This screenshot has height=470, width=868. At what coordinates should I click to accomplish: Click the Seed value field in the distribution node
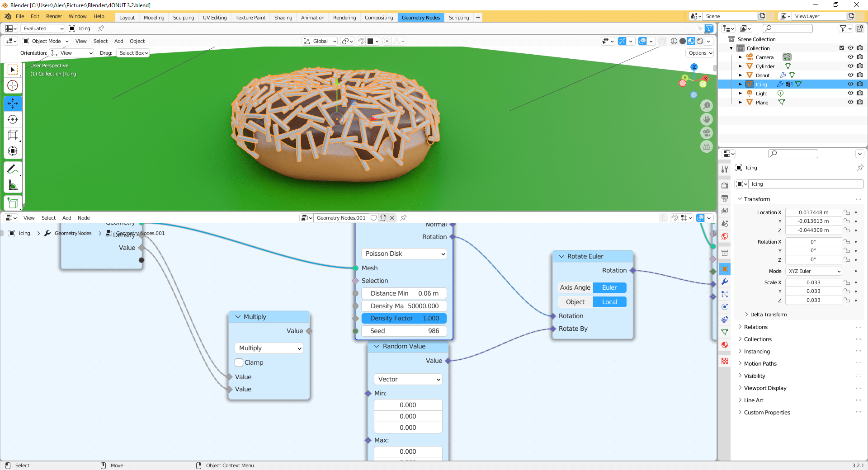coord(404,331)
